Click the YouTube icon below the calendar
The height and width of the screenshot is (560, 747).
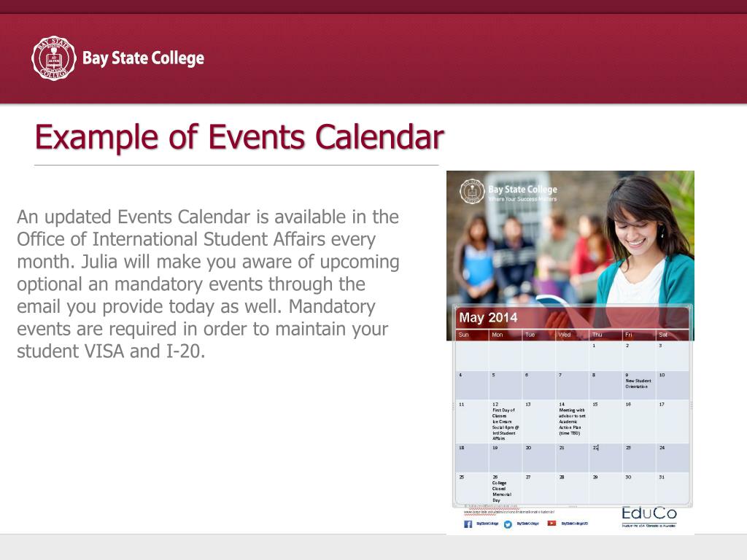(551, 523)
